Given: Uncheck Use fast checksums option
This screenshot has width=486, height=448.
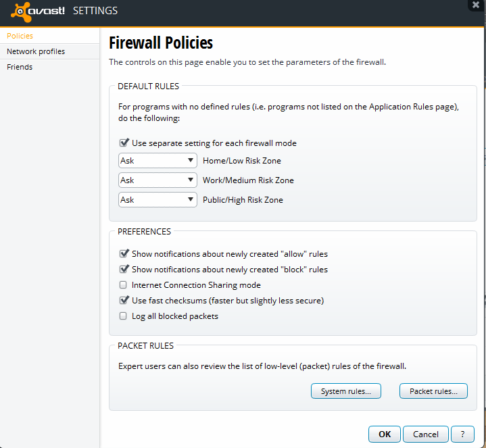Looking at the screenshot, I should (124, 301).
